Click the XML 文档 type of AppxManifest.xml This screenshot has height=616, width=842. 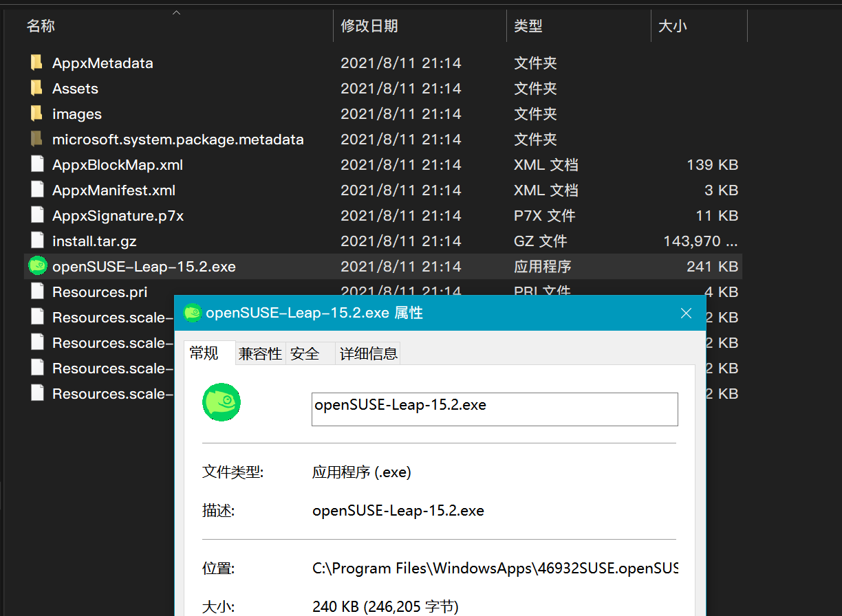click(546, 190)
